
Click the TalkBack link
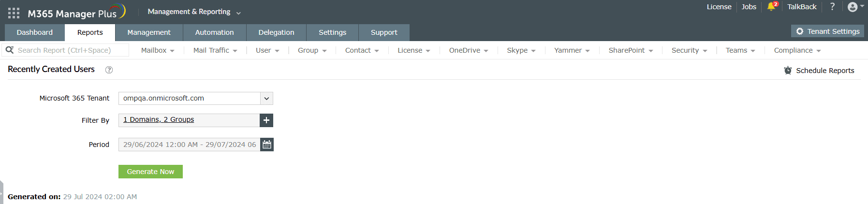point(802,7)
